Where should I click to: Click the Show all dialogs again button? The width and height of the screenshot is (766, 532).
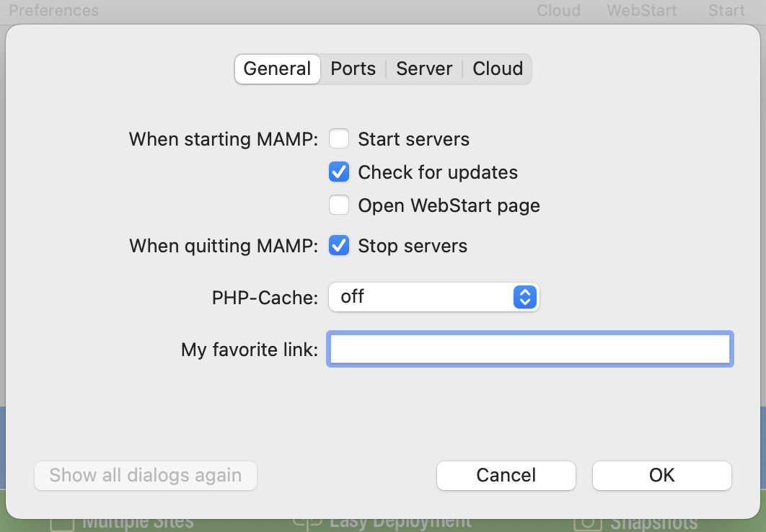(x=146, y=475)
